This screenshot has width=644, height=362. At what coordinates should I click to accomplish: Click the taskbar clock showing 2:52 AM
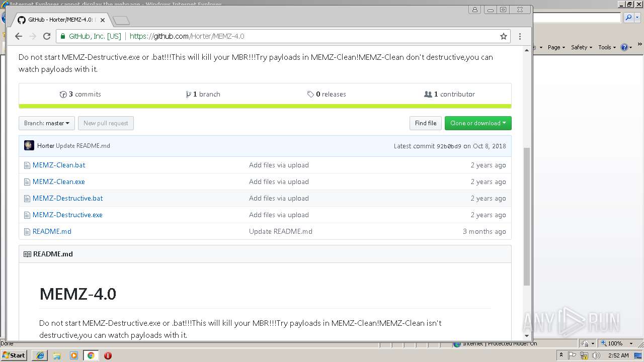(x=618, y=355)
